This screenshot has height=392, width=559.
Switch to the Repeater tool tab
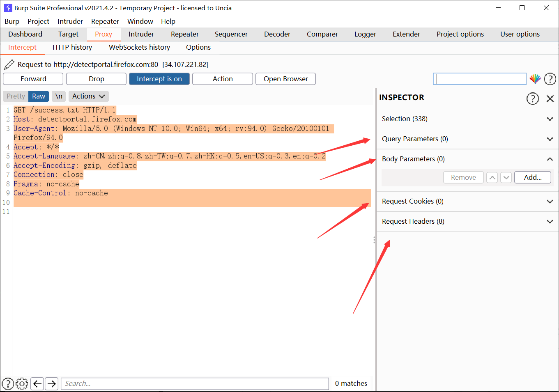coord(185,34)
